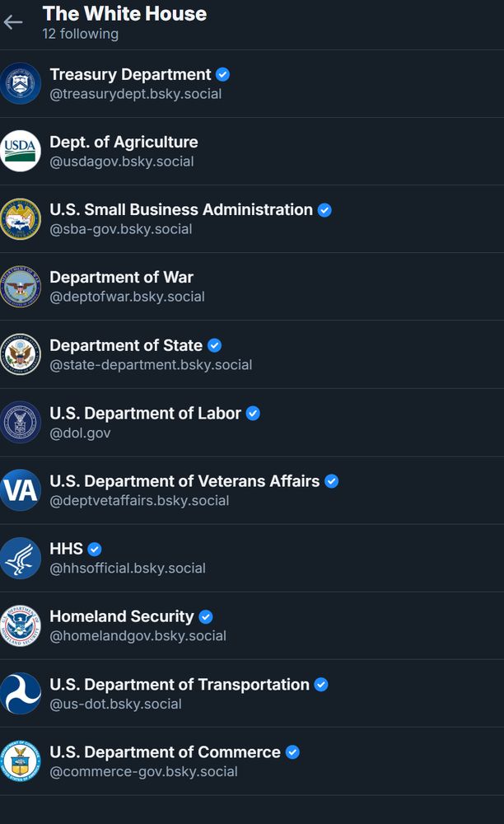Viewport: 504px width, 824px height.
Task: Open the @dol.gov handle link
Action: click(x=81, y=433)
